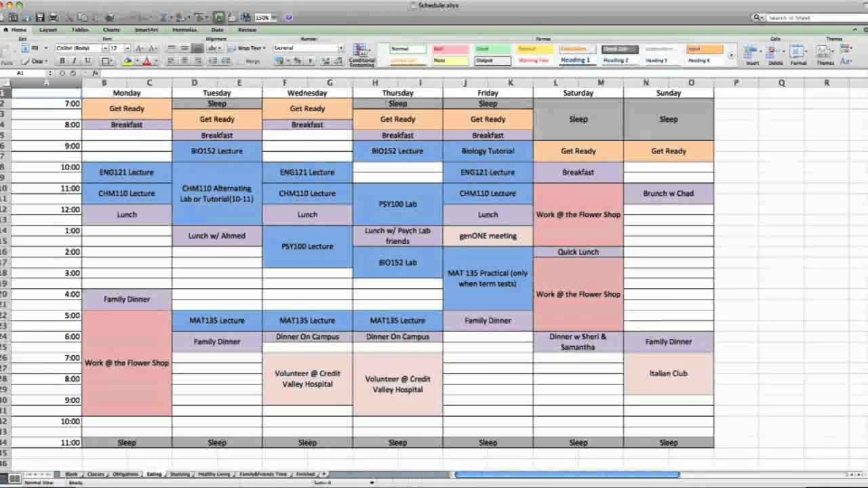Add a new sheet with plus tab

324,474
